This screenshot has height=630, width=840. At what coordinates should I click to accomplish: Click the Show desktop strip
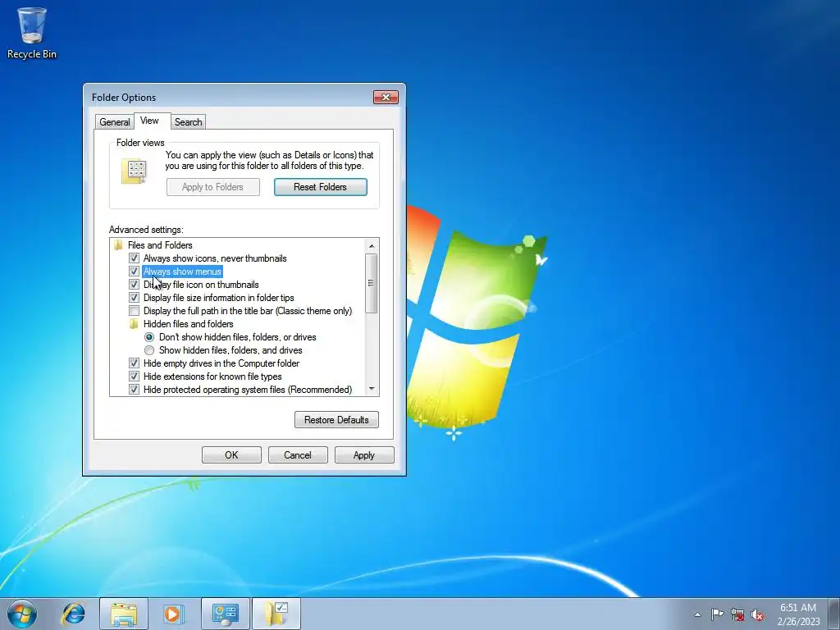point(834,614)
